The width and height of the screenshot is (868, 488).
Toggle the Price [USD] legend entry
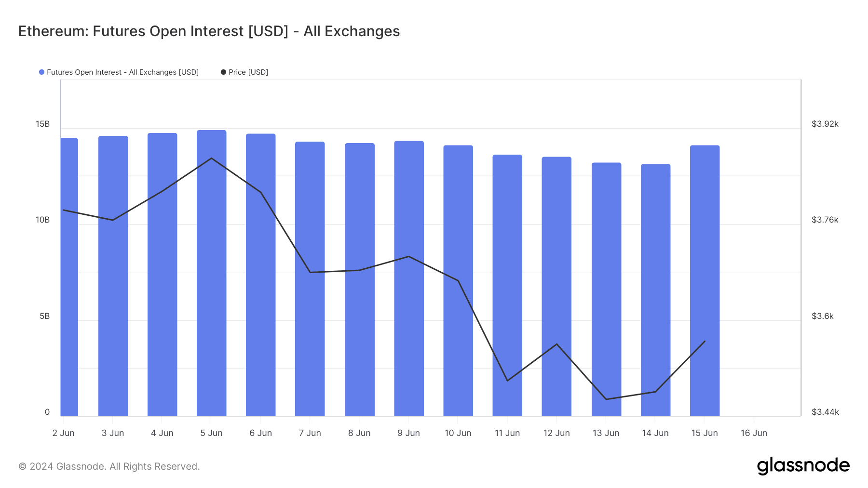[x=244, y=72]
